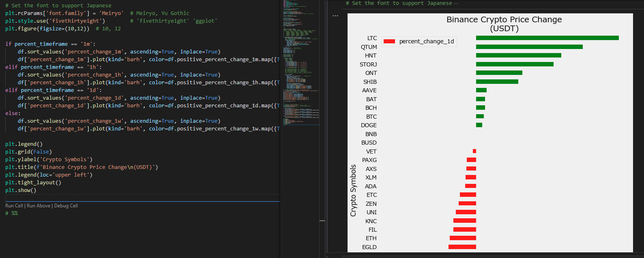
Task: Click the red legend swatch for percent_change_1d
Action: tap(389, 41)
